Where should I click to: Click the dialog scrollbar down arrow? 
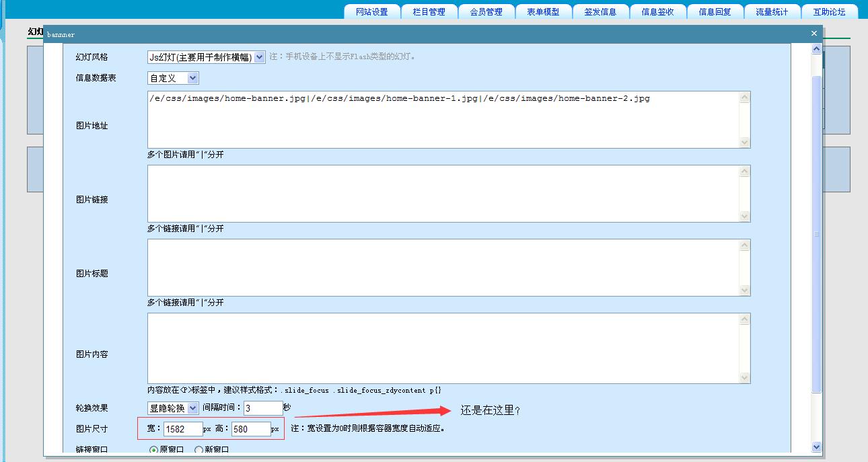coord(817,447)
